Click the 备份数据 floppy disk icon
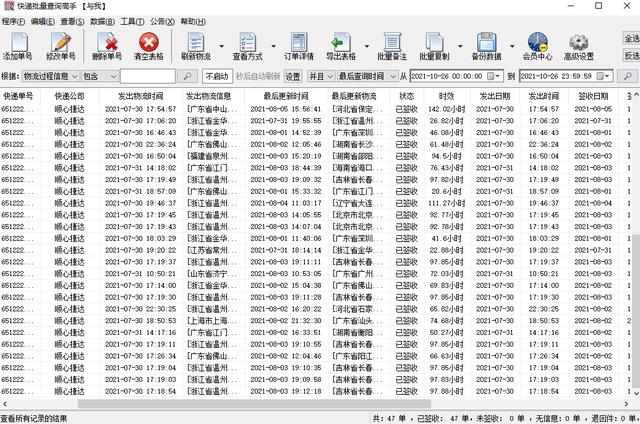Image resolution: width=640 pixels, height=424 pixels. pos(486,42)
